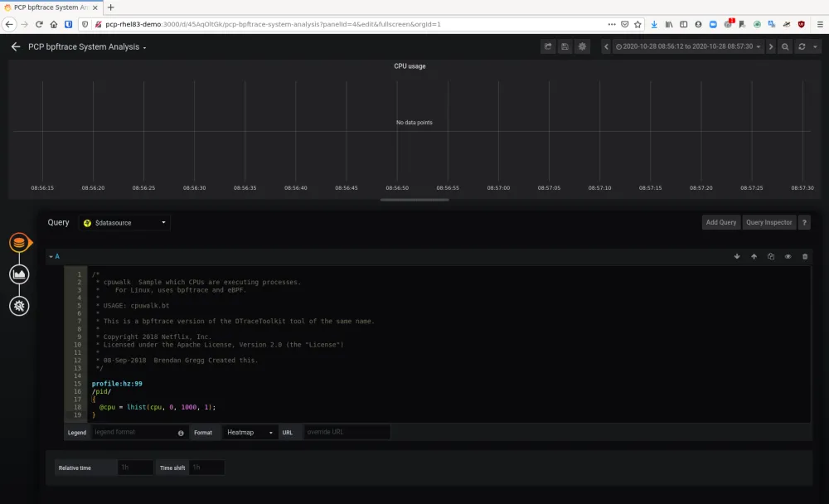Move query A up with the arrow icon
The width and height of the screenshot is (829, 504).
click(754, 257)
